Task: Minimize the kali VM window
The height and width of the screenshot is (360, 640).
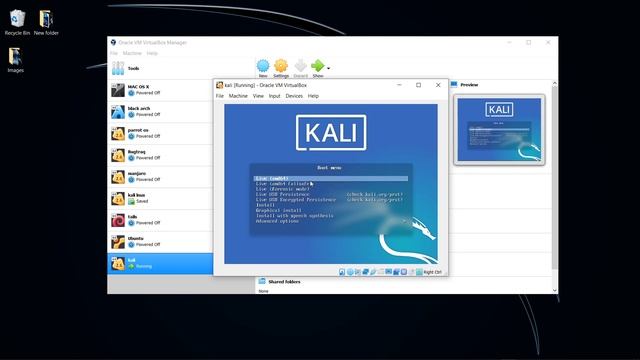Action: (x=399, y=85)
